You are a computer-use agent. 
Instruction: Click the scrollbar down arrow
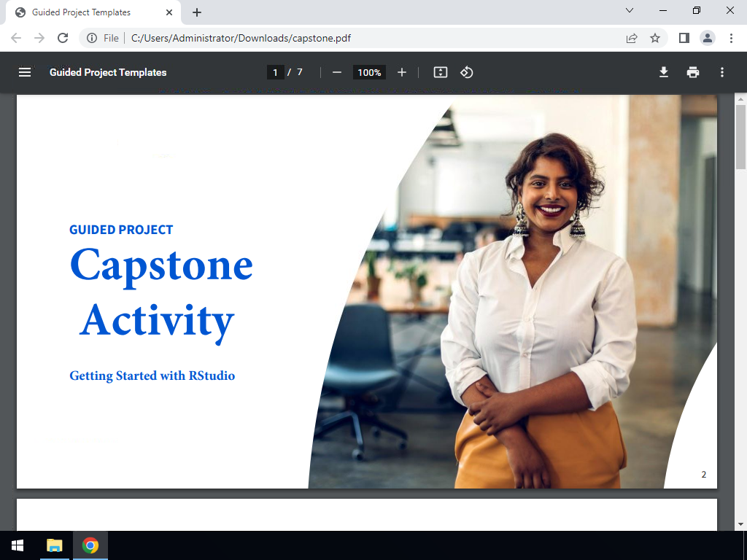(740, 524)
